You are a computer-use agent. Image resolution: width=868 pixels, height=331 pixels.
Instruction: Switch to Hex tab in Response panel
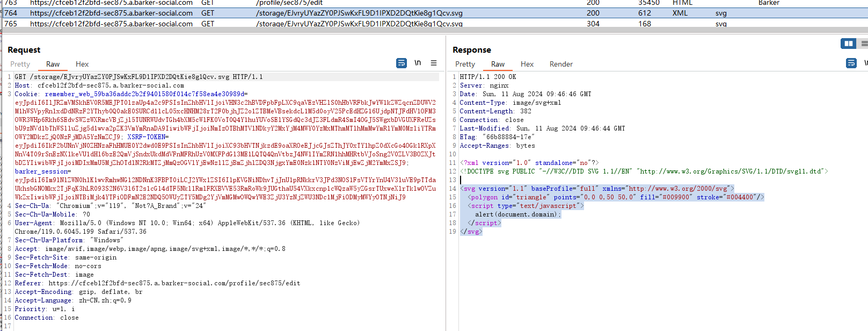(x=527, y=64)
